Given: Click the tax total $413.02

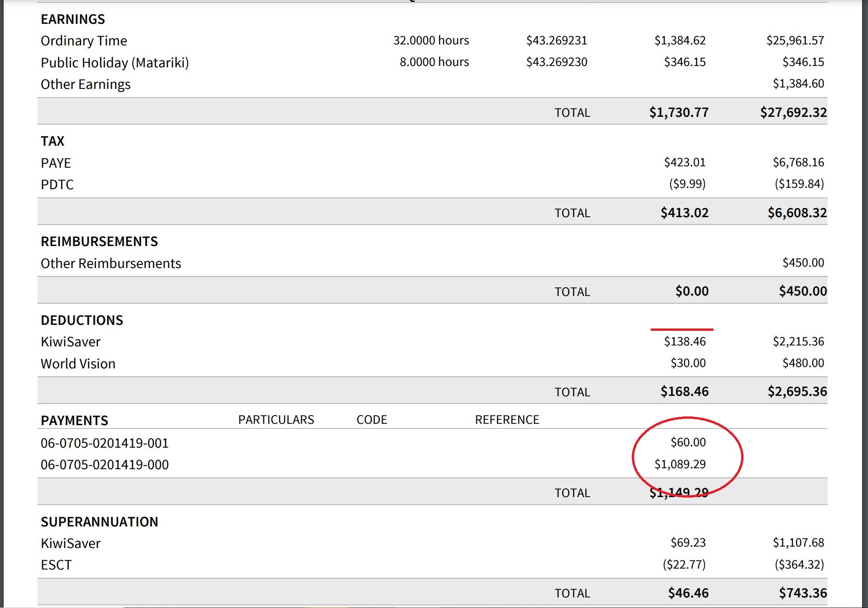Looking at the screenshot, I should (684, 213).
